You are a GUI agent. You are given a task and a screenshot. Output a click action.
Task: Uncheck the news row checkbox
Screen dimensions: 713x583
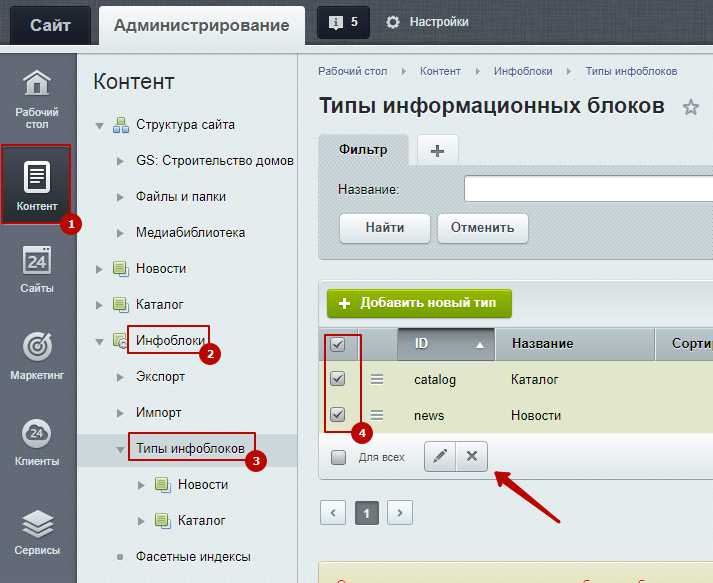tap(337, 414)
